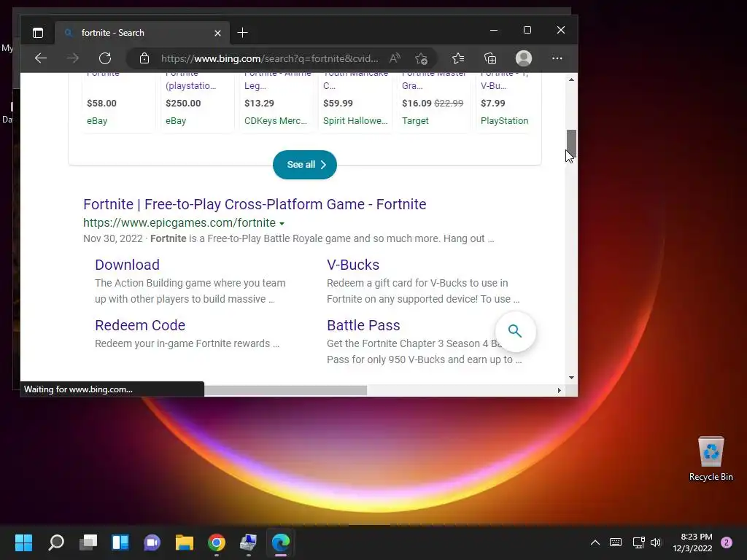Select the Recycle Bin desktop icon

pyautogui.click(x=711, y=459)
